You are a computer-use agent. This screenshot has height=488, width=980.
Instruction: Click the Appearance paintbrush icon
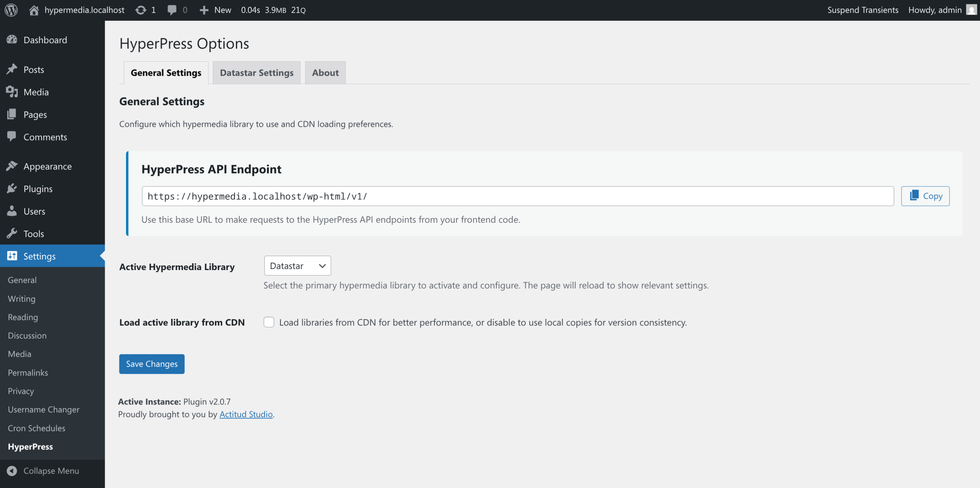[x=12, y=166]
